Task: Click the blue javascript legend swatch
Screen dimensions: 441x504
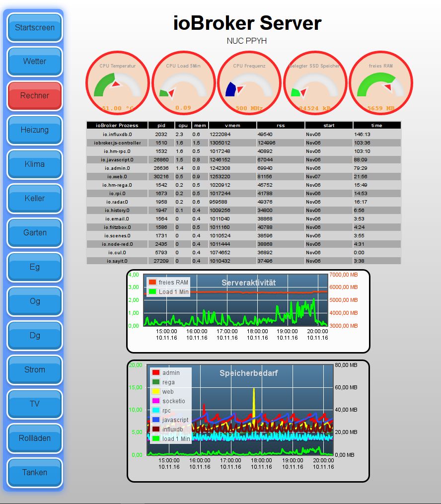Action: (x=156, y=420)
